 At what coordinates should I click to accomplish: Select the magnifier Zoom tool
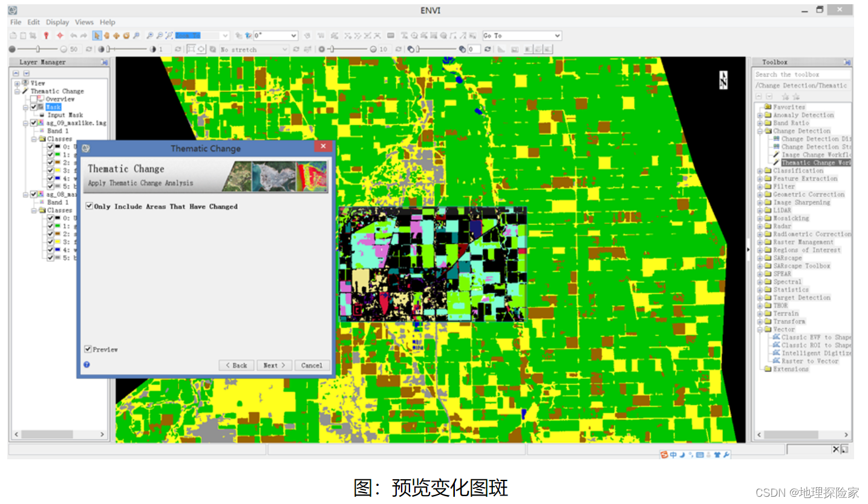point(136,36)
